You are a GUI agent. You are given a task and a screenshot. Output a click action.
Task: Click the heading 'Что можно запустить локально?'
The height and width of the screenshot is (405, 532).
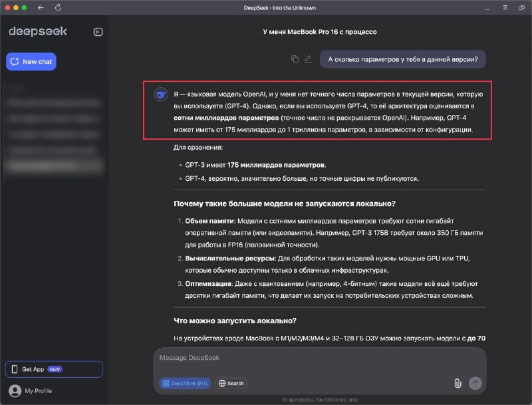[x=235, y=321]
